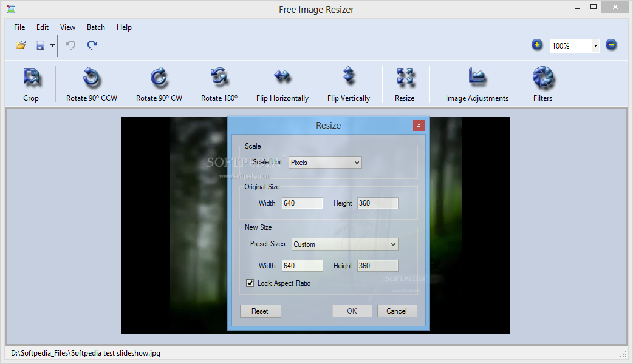This screenshot has width=633, height=364.
Task: Click the New Size Width field
Action: point(302,266)
